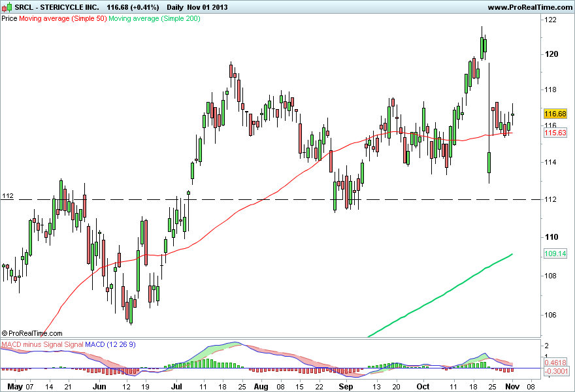Click the 122 price axis label
Screen dimensions: 575x392
tap(551, 20)
